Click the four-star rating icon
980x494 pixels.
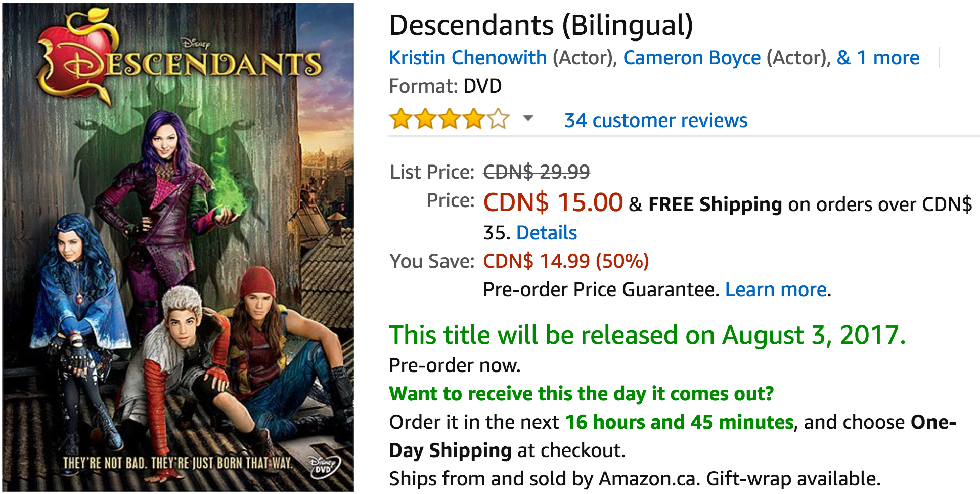click(x=449, y=119)
